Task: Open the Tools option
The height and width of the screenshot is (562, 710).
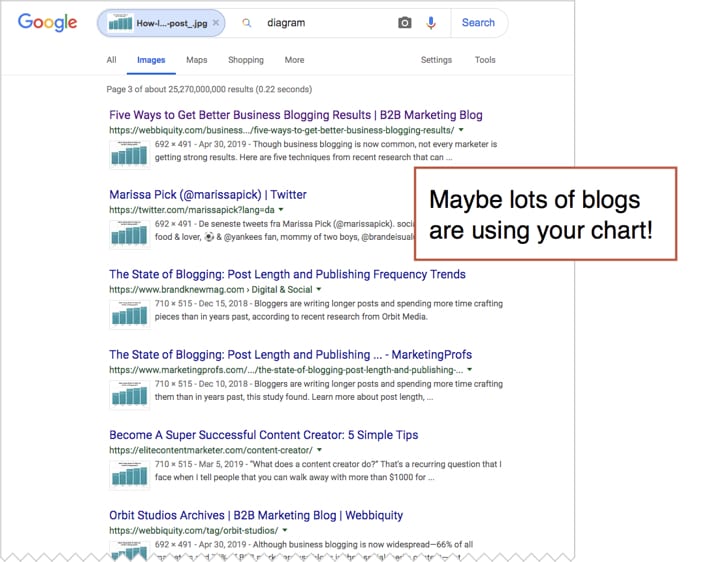Action: (485, 60)
